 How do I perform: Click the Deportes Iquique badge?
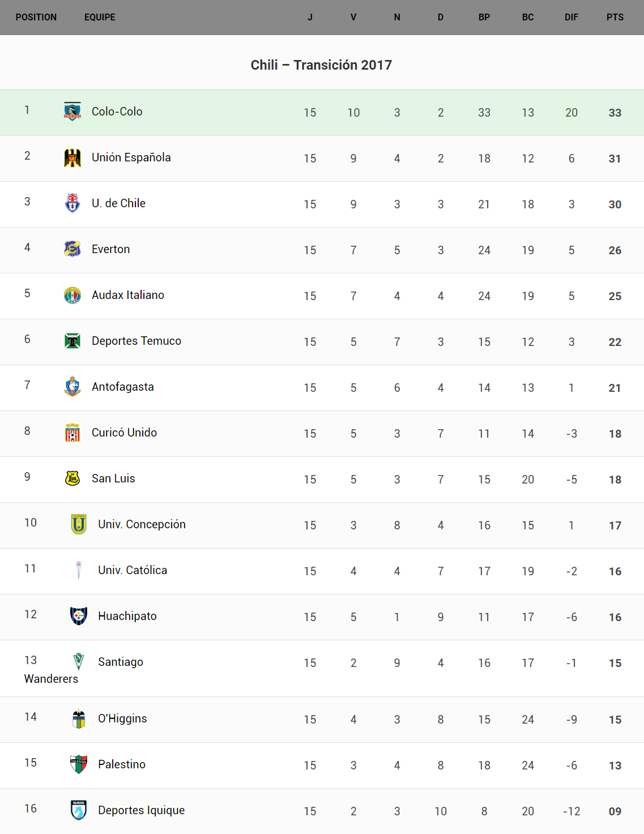[x=79, y=810]
